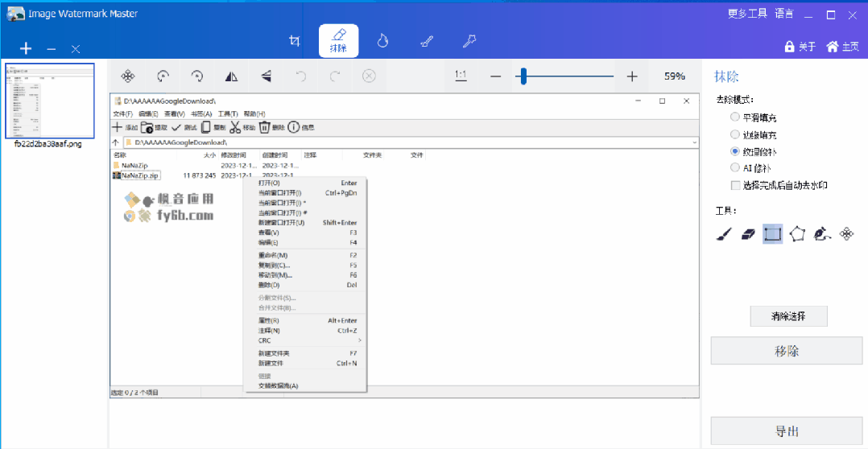Click the redo arrow icon
The width and height of the screenshot is (868, 449).
[335, 76]
